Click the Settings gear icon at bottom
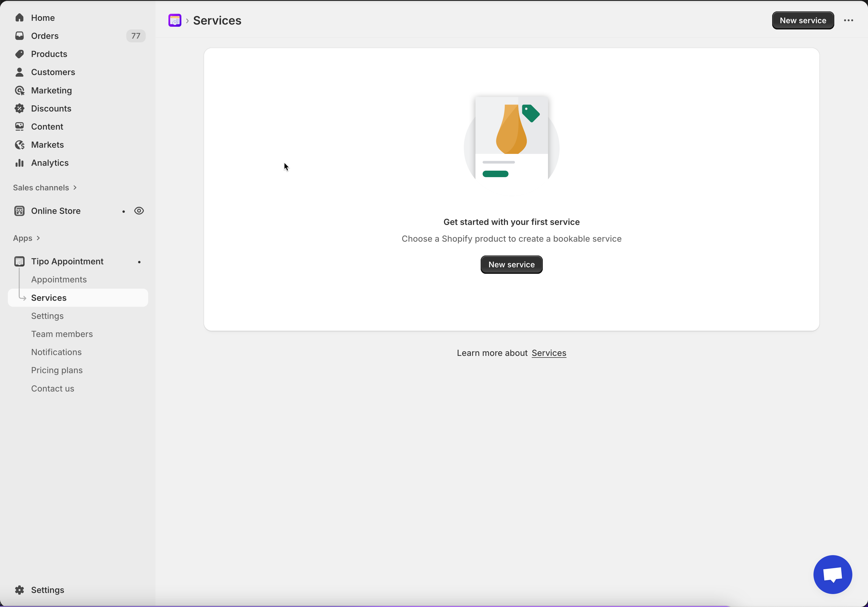Screen dimensions: 868x607 coord(20,590)
